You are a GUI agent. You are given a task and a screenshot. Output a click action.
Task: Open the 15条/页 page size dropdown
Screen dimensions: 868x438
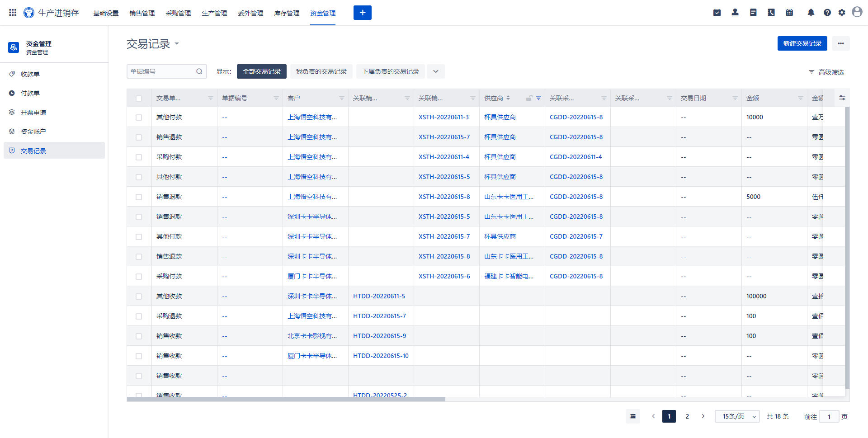pyautogui.click(x=737, y=416)
